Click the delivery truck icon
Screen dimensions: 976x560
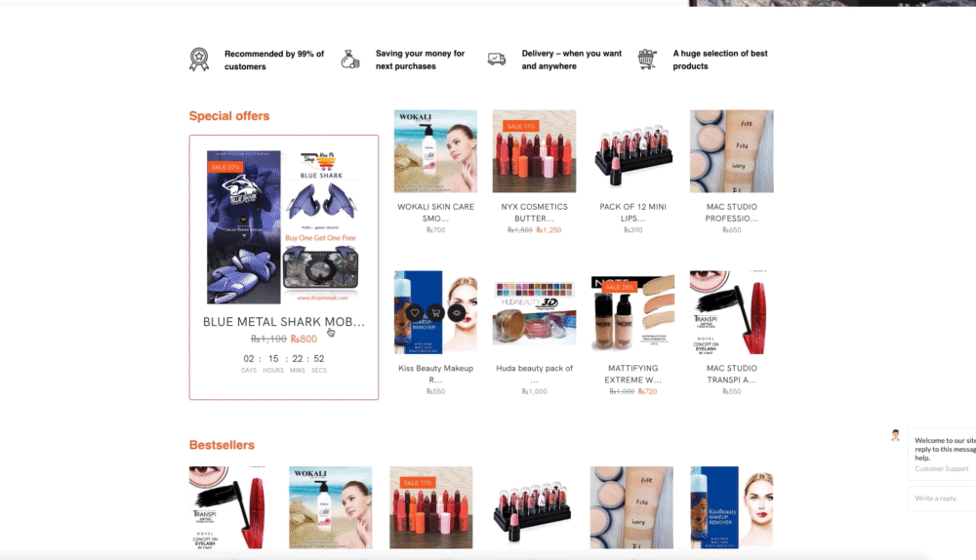[497, 60]
